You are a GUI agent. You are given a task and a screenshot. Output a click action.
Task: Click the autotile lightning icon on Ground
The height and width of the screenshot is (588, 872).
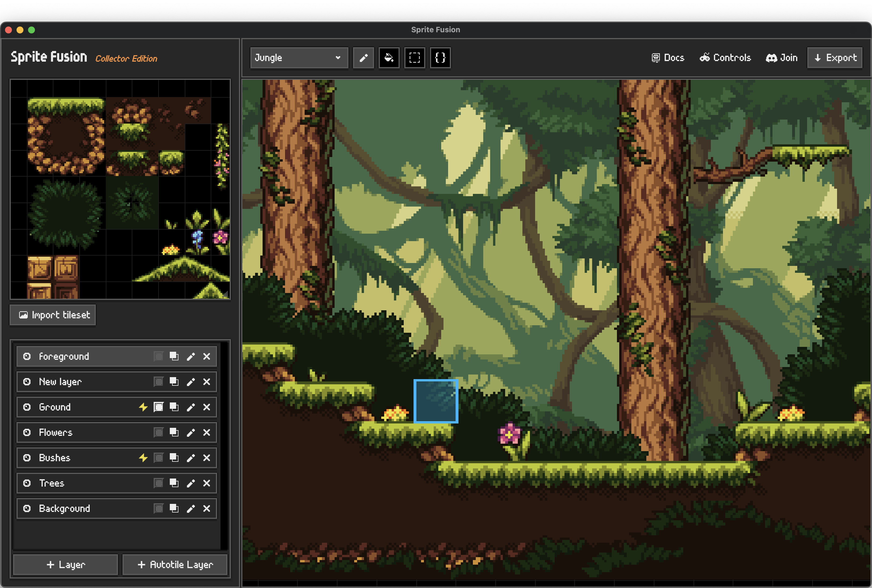tap(143, 407)
